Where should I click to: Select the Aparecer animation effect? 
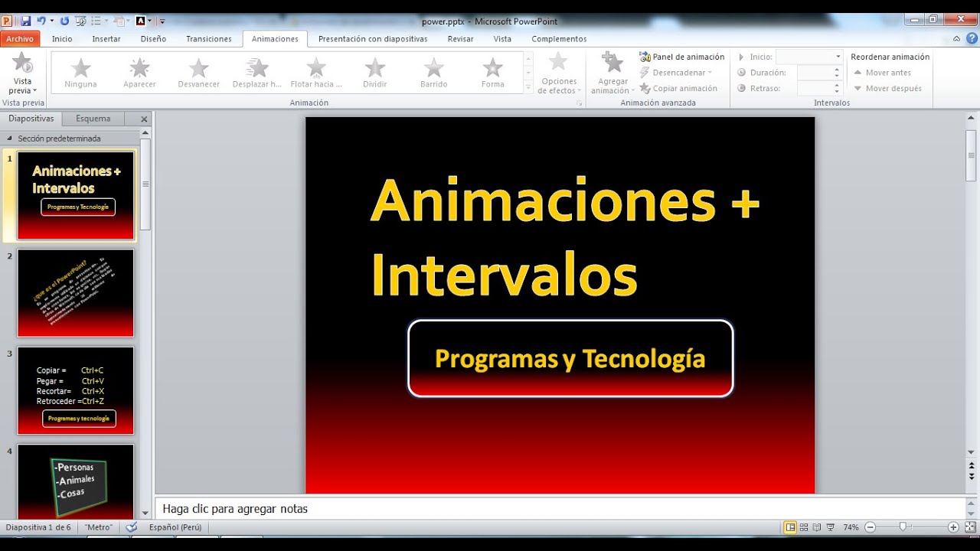click(139, 73)
